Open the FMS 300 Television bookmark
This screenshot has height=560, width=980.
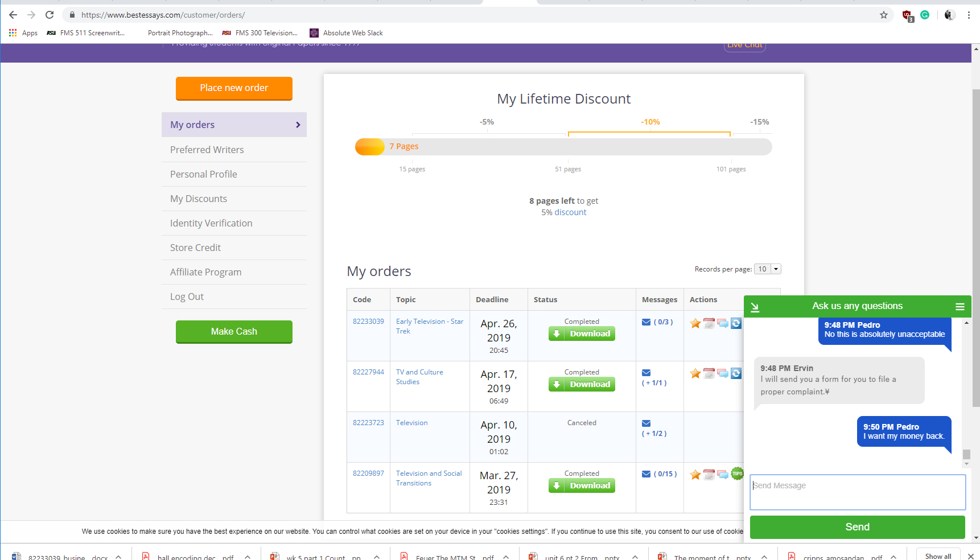click(260, 33)
